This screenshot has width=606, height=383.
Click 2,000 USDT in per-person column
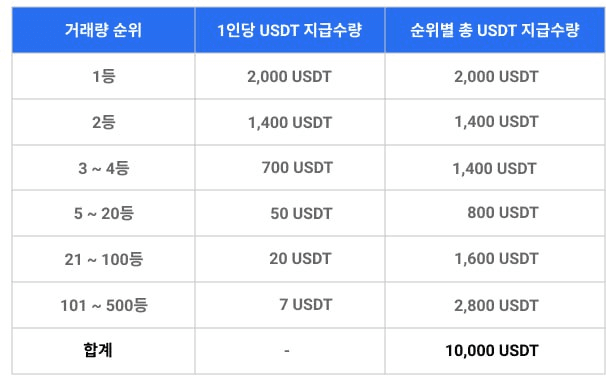click(x=289, y=77)
